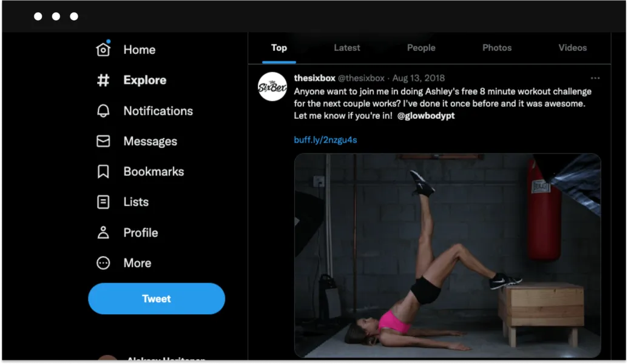Open the workout photo in the tweet
Viewport: 628px width, 364px height.
447,255
